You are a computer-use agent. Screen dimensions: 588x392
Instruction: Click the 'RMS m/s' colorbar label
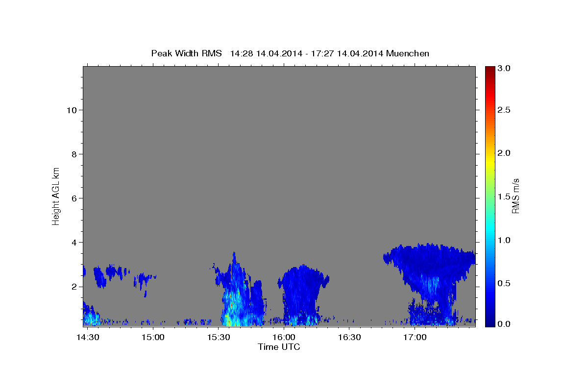(x=515, y=196)
